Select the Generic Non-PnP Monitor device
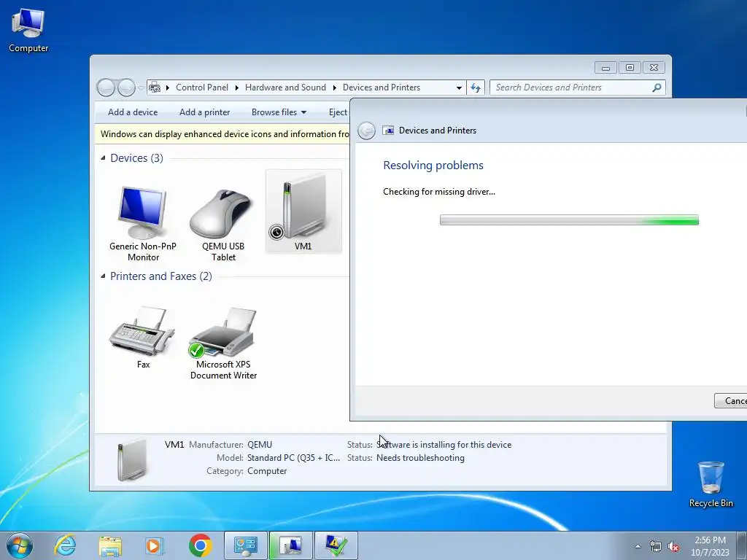 click(143, 224)
